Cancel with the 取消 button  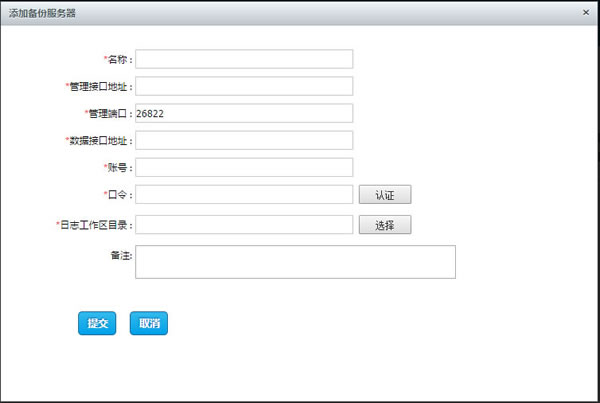[x=149, y=323]
